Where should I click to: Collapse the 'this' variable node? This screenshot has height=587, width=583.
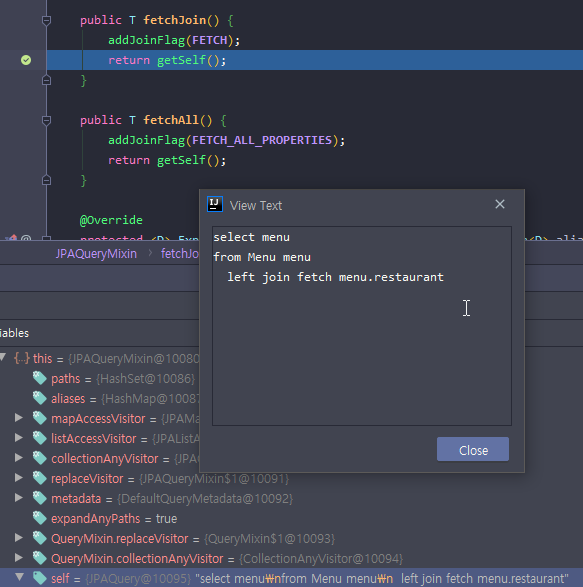[4, 357]
